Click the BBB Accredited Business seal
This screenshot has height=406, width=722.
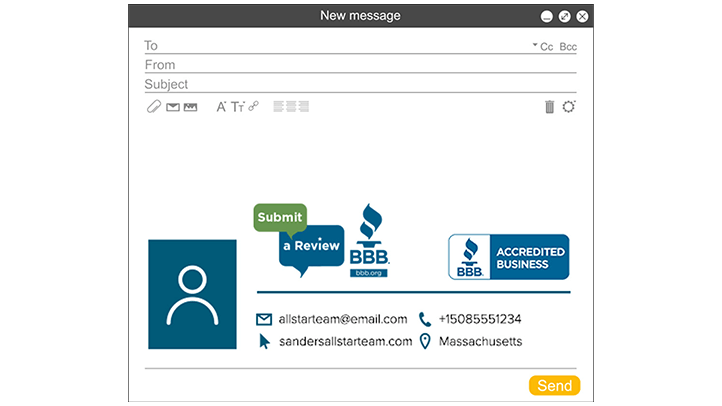pos(509,257)
